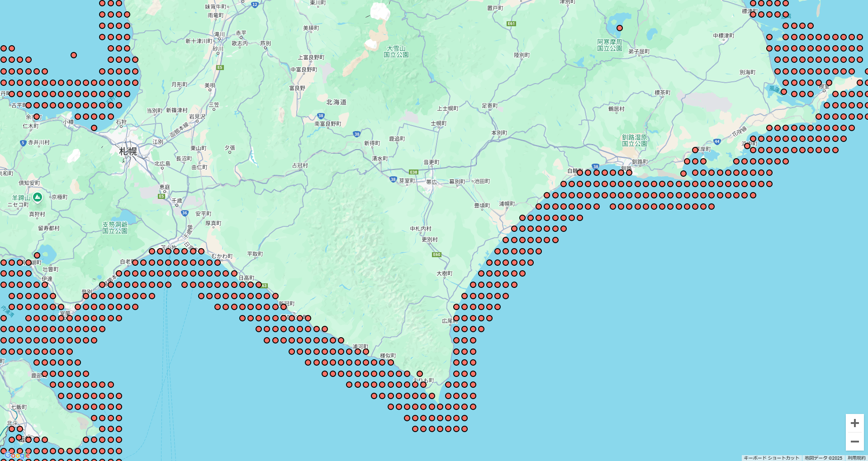Click the 釧路湿原国立公園 park label
Image resolution: width=868 pixels, height=461 pixels.
pos(635,141)
